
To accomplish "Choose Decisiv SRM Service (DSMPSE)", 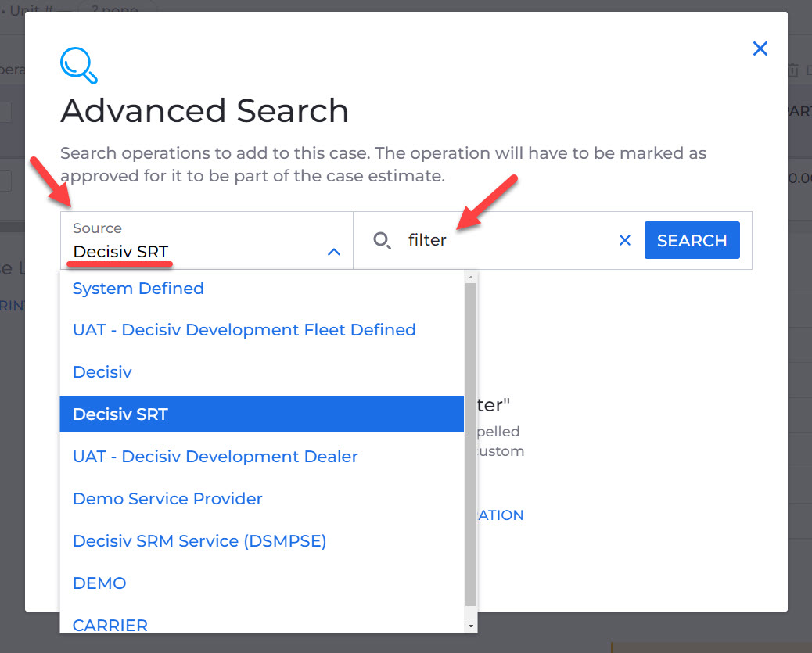I will pyautogui.click(x=261, y=541).
